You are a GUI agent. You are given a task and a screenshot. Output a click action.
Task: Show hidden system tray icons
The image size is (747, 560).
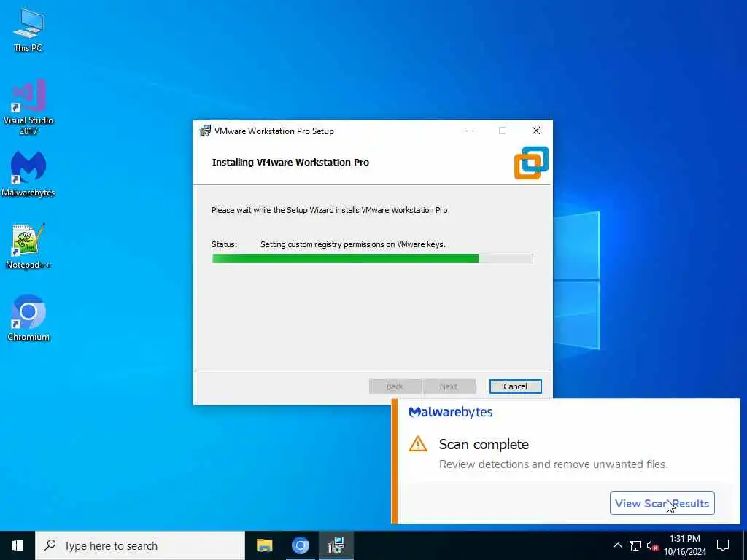point(617,545)
